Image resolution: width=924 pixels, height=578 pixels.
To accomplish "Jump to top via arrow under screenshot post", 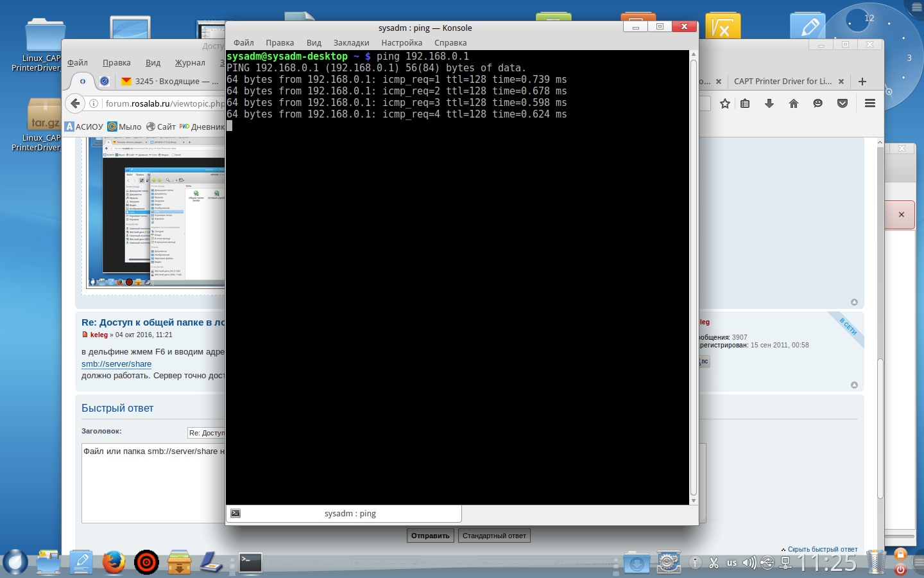I will pyautogui.click(x=854, y=302).
